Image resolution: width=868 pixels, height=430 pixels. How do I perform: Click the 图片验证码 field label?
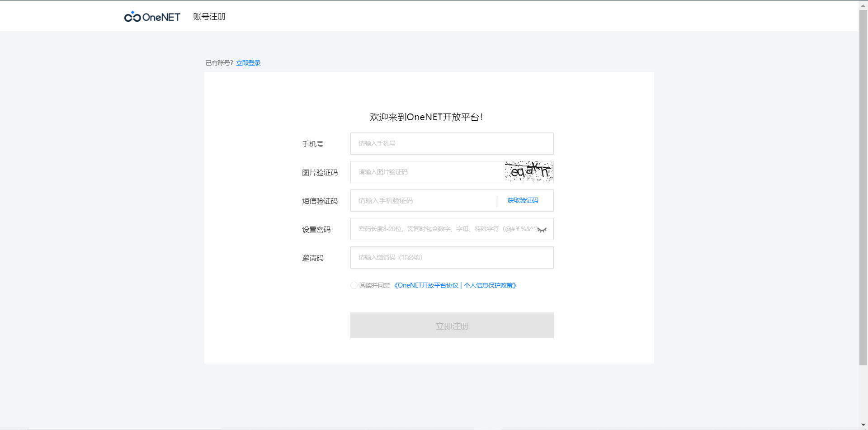(x=320, y=172)
